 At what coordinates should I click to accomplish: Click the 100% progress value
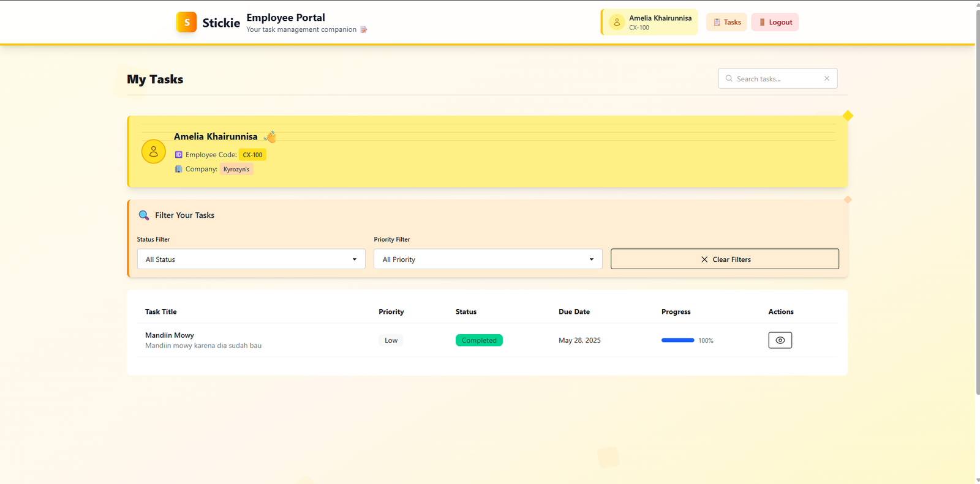point(706,340)
